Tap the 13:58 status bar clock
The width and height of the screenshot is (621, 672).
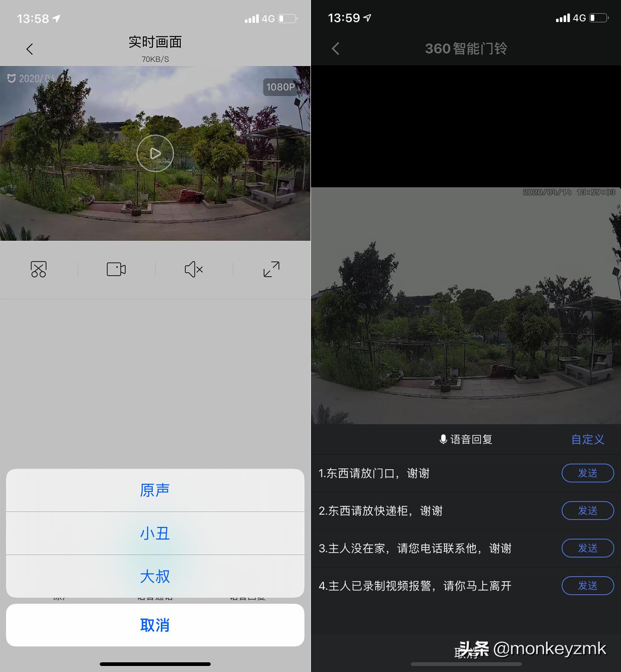point(33,19)
